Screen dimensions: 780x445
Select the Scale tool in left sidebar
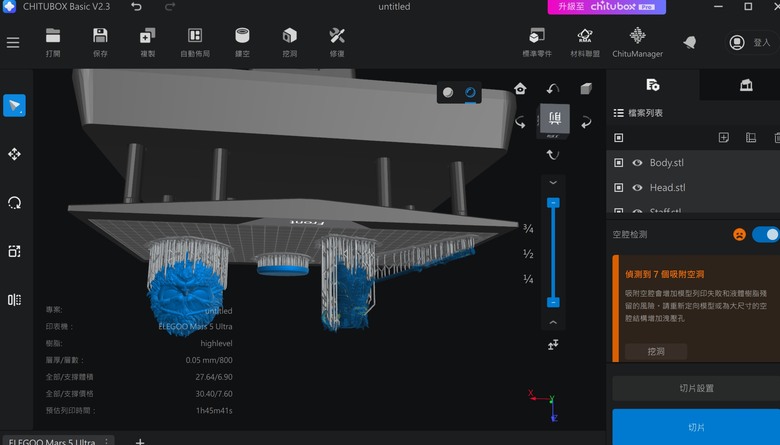tap(14, 252)
